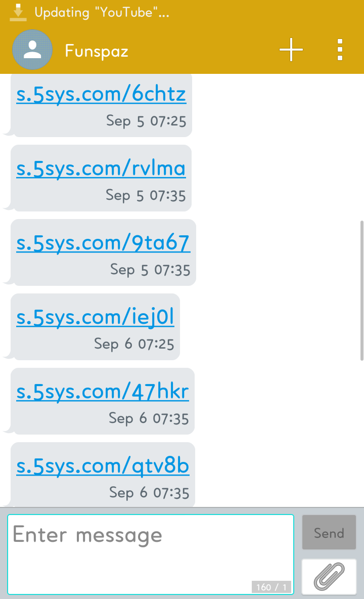Focus the Enter message text field

[151, 554]
